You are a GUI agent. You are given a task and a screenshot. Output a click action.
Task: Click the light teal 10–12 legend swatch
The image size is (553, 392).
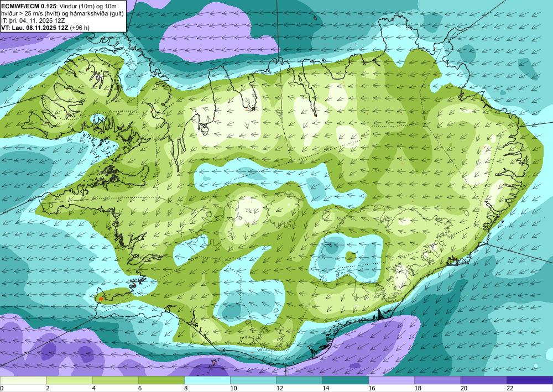click(x=253, y=380)
